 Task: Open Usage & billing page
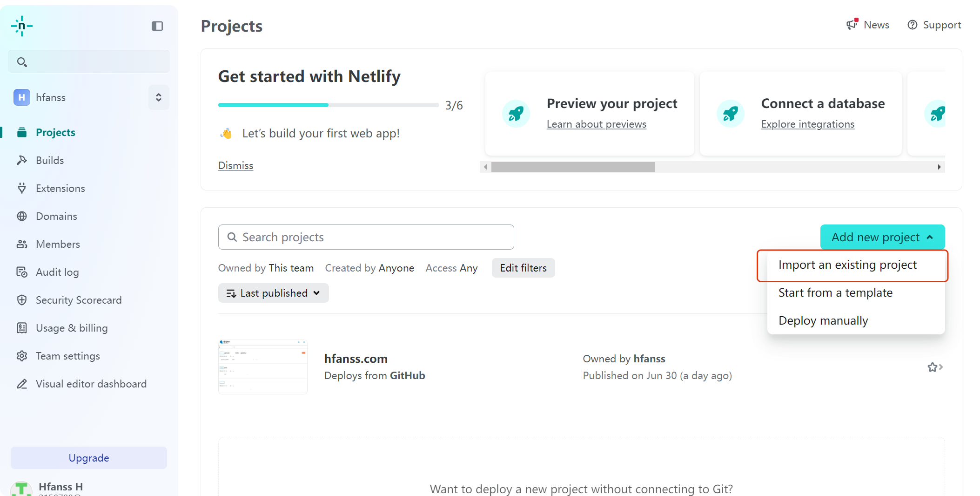(x=72, y=328)
